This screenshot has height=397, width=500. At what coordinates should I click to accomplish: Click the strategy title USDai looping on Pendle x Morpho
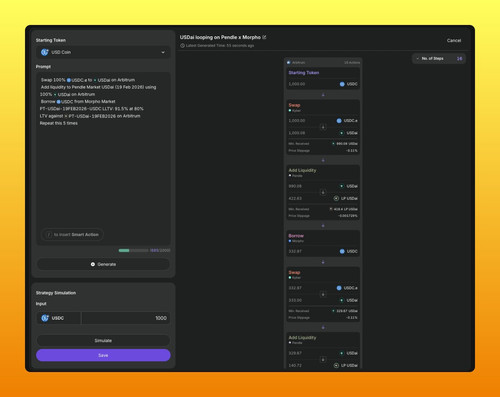(220, 37)
